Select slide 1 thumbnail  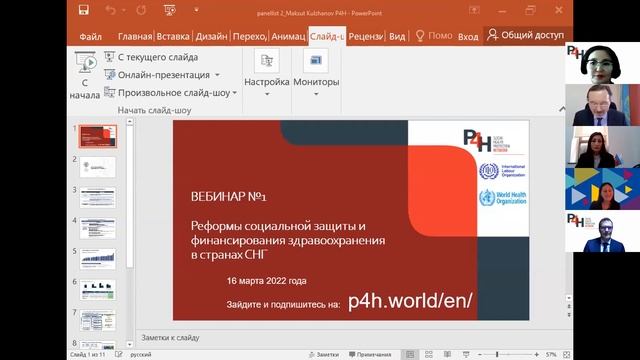(x=98, y=137)
